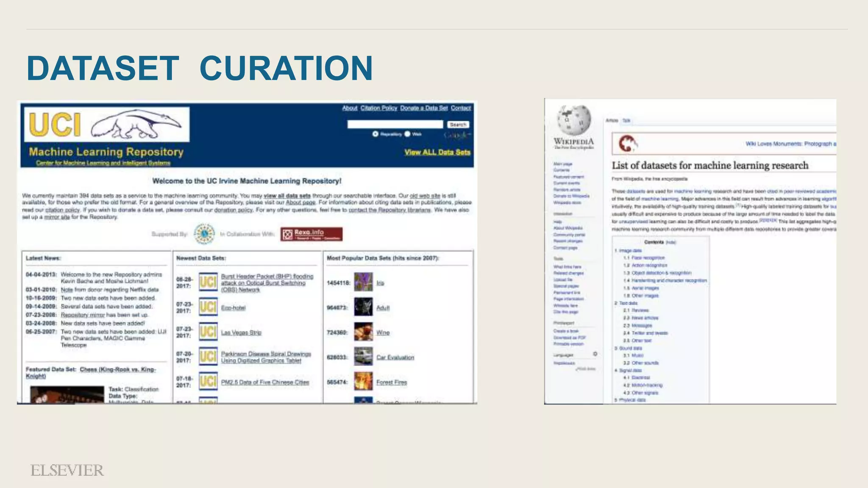This screenshot has height=488, width=868.
Task: Open the Donate a Data Set link
Action: coord(424,108)
